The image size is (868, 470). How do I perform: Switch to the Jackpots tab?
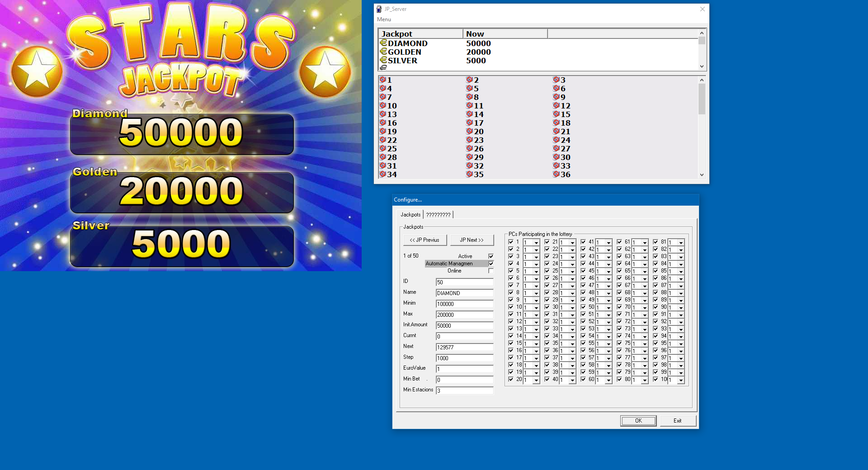point(410,215)
